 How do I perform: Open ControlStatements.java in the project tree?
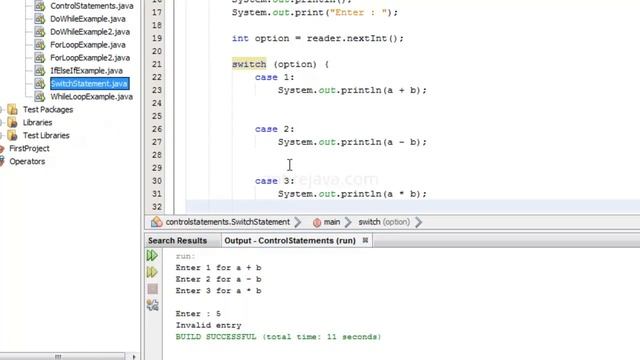click(92, 6)
